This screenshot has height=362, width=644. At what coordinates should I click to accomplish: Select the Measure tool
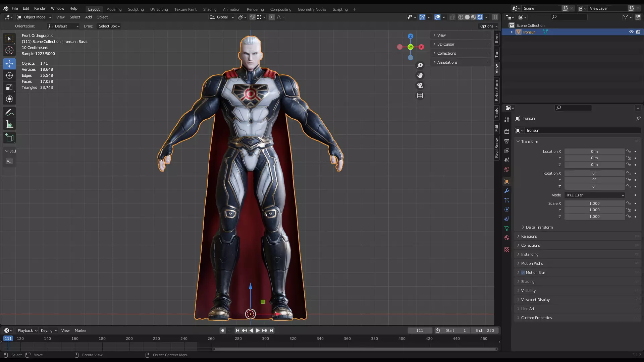tap(9, 125)
